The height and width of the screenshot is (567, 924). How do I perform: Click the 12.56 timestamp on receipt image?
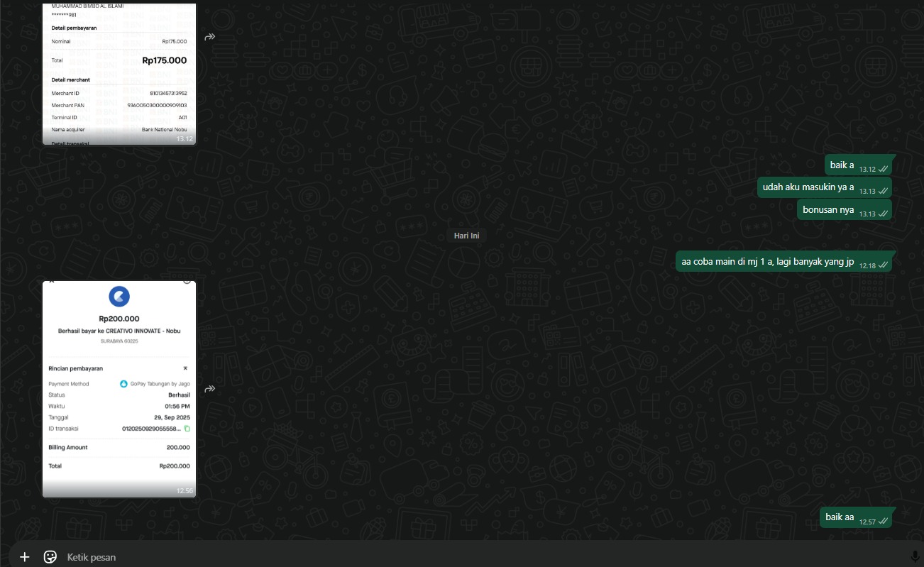(185, 491)
